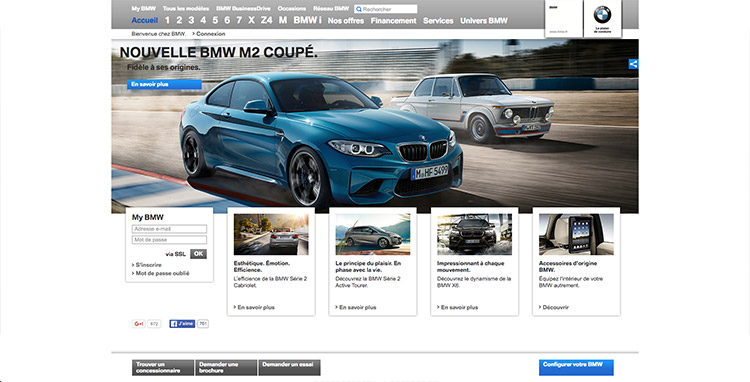This screenshot has width=750, height=382.
Task: Select the Z4 nav item
Action: coord(266,20)
